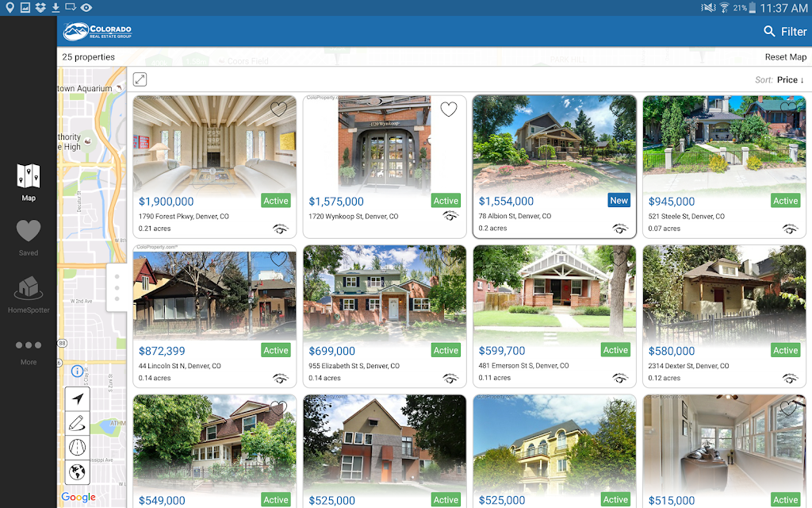This screenshot has width=812, height=508.
Task: Click the battery icon in status bar
Action: point(752,8)
